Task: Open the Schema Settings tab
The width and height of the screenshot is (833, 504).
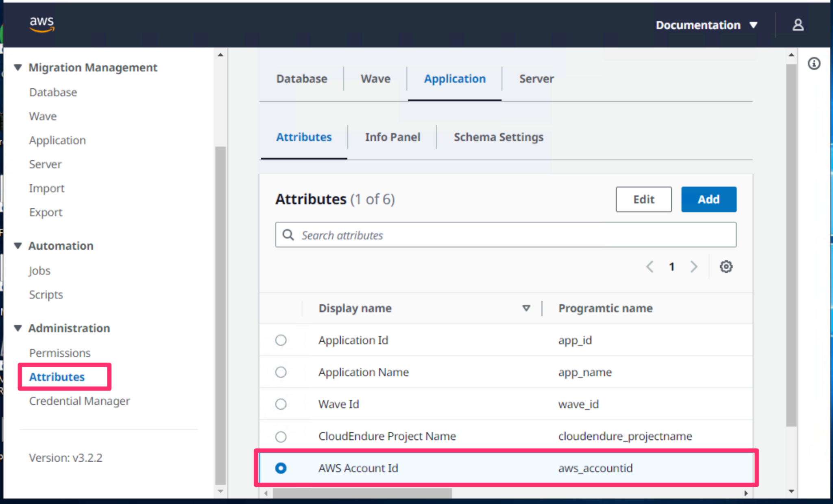Action: 498,137
